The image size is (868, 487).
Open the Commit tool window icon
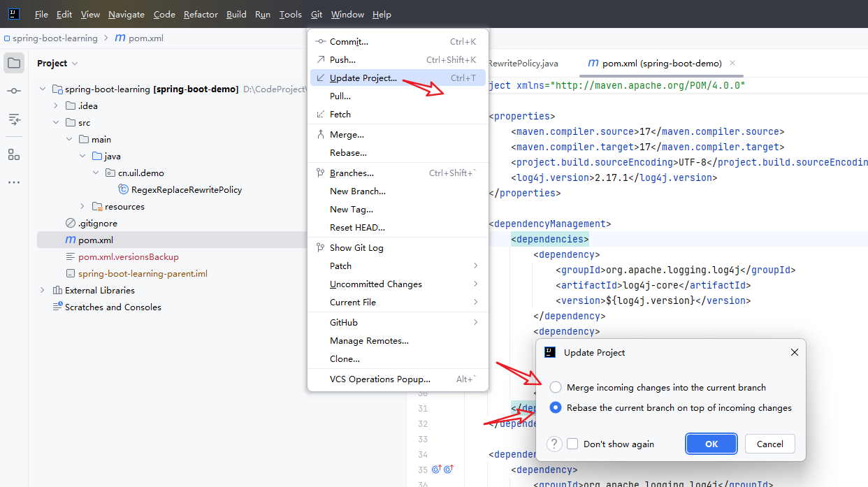14,92
